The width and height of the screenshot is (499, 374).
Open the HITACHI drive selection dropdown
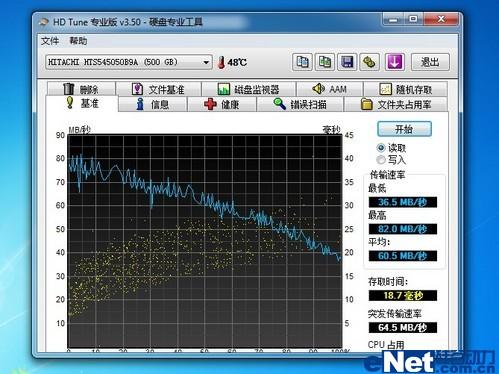(x=129, y=62)
